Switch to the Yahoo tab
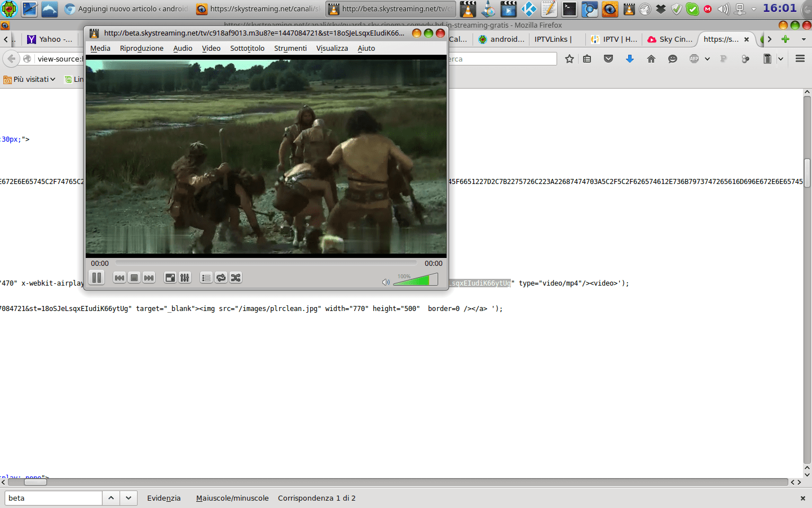This screenshot has width=812, height=508. [50, 39]
